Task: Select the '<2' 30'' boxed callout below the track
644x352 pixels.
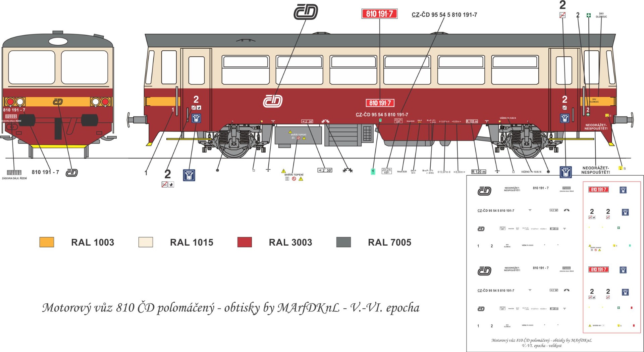Action: tap(325, 170)
